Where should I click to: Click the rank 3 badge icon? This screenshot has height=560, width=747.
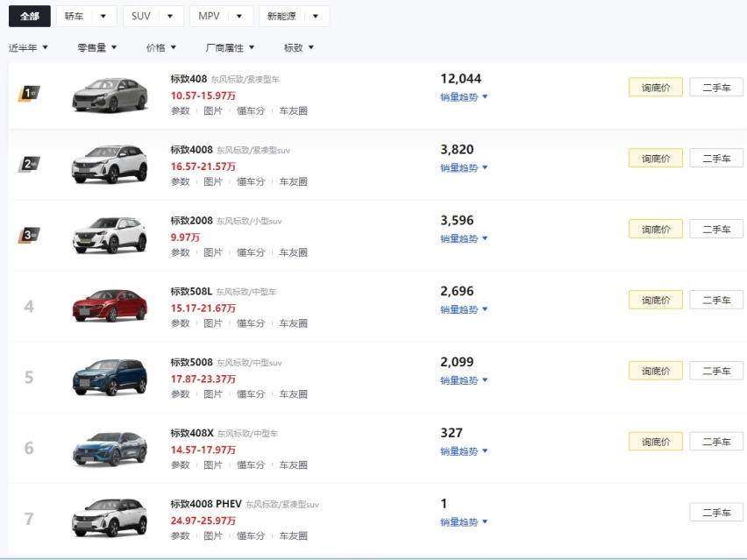pos(29,235)
